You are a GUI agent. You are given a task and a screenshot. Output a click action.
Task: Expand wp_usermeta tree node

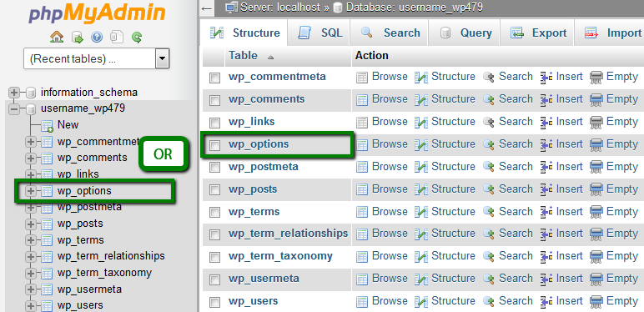click(x=30, y=289)
